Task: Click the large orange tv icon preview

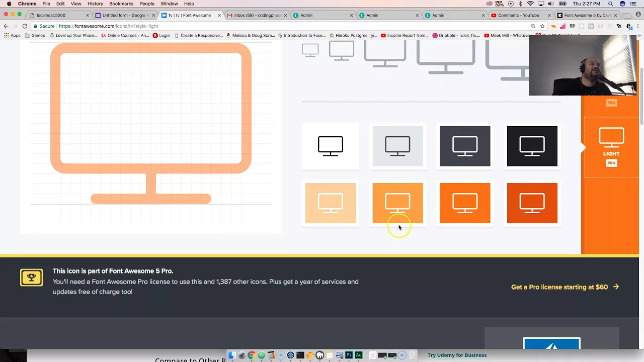Action: point(151,124)
